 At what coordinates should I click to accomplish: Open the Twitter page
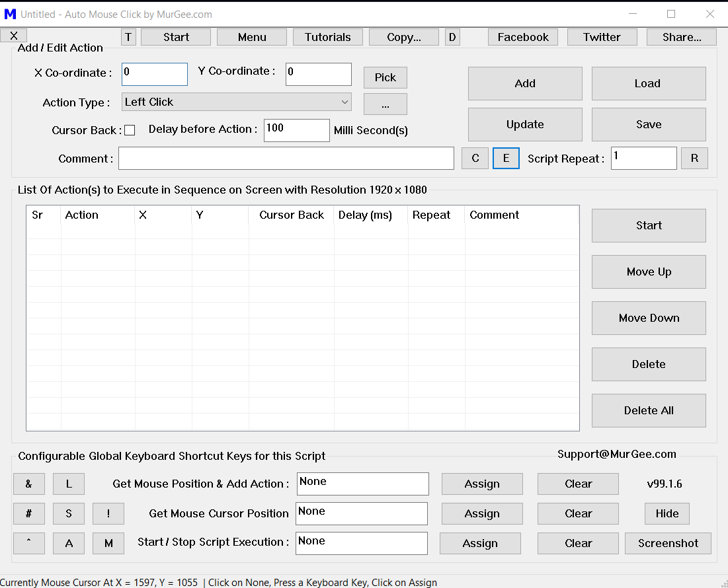tap(602, 36)
